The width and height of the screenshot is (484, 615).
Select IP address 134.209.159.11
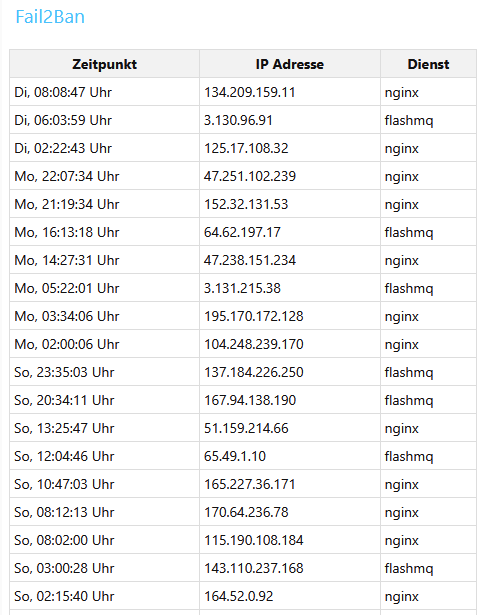pos(249,92)
